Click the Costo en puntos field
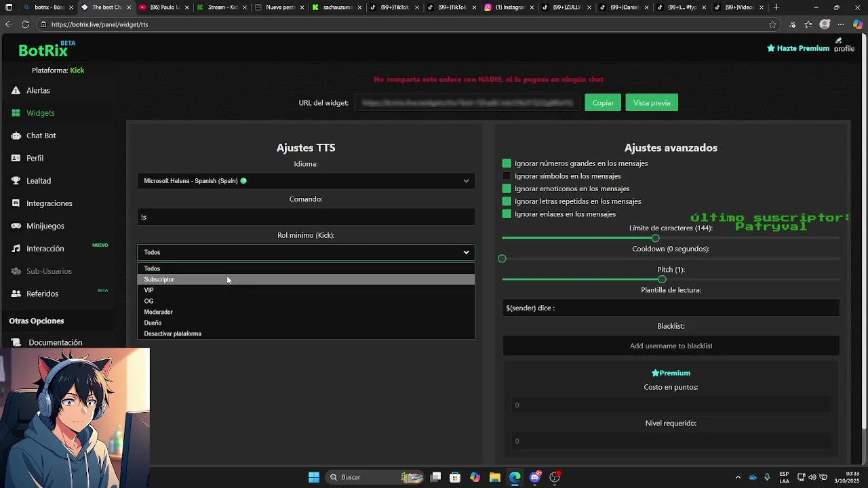This screenshot has height=488, width=868. click(671, 405)
